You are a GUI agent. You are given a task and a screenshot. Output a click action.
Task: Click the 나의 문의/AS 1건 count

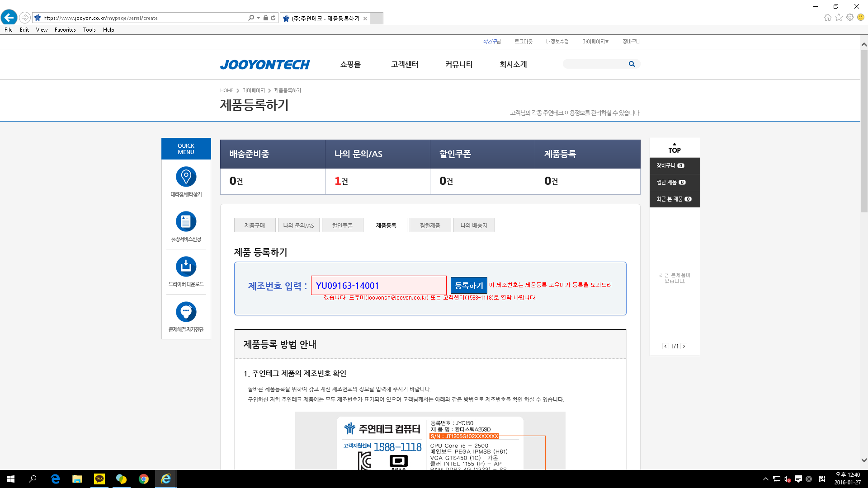tap(341, 181)
